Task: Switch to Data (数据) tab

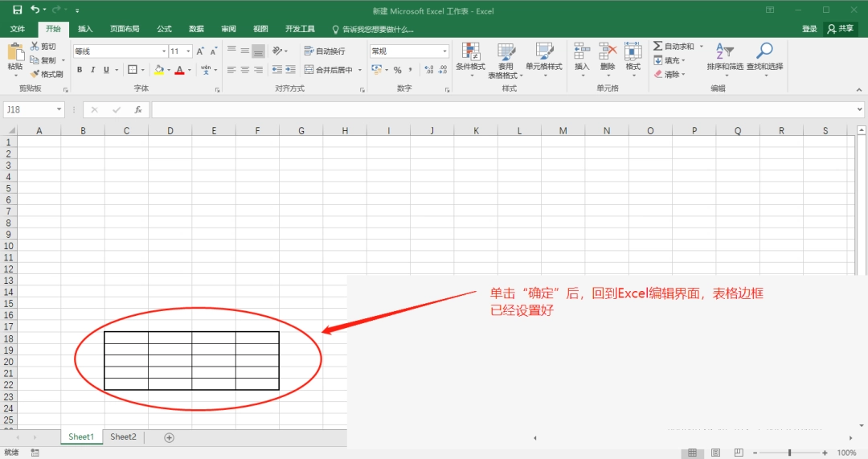Action: [197, 29]
